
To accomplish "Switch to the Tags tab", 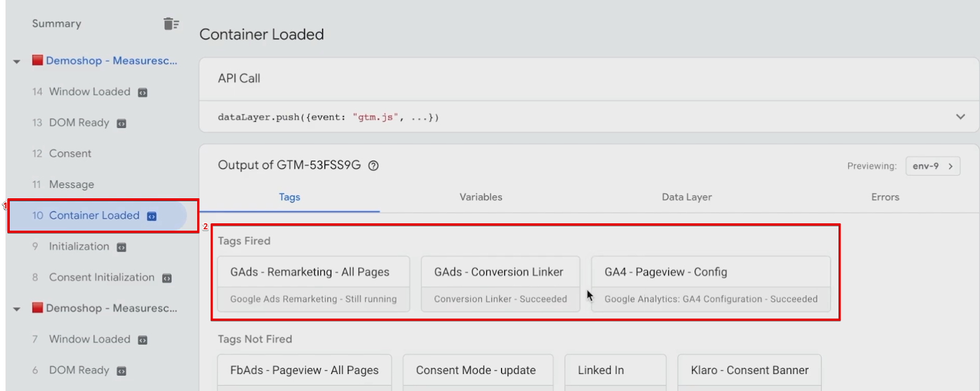I will (x=289, y=197).
